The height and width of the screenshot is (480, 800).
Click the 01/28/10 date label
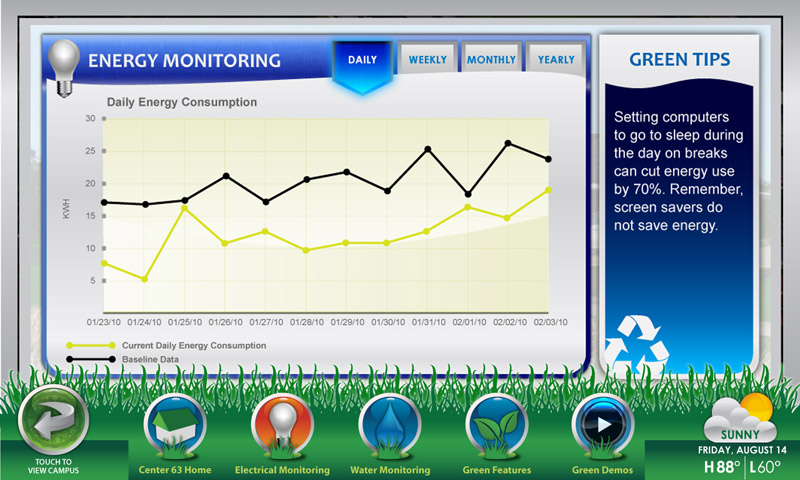click(x=307, y=322)
